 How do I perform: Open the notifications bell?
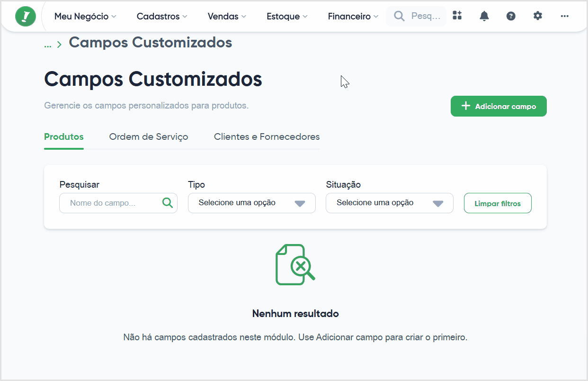click(484, 16)
